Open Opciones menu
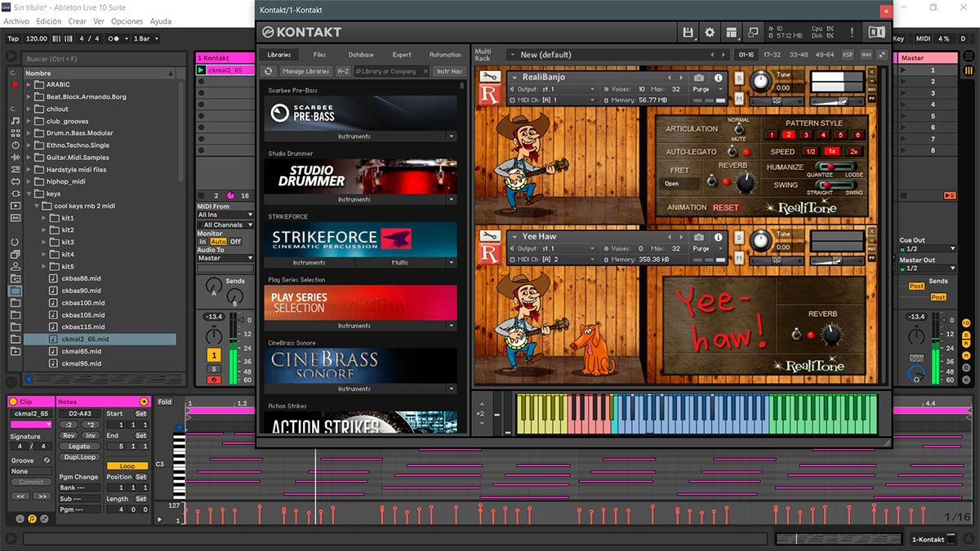980x551 pixels. [127, 21]
